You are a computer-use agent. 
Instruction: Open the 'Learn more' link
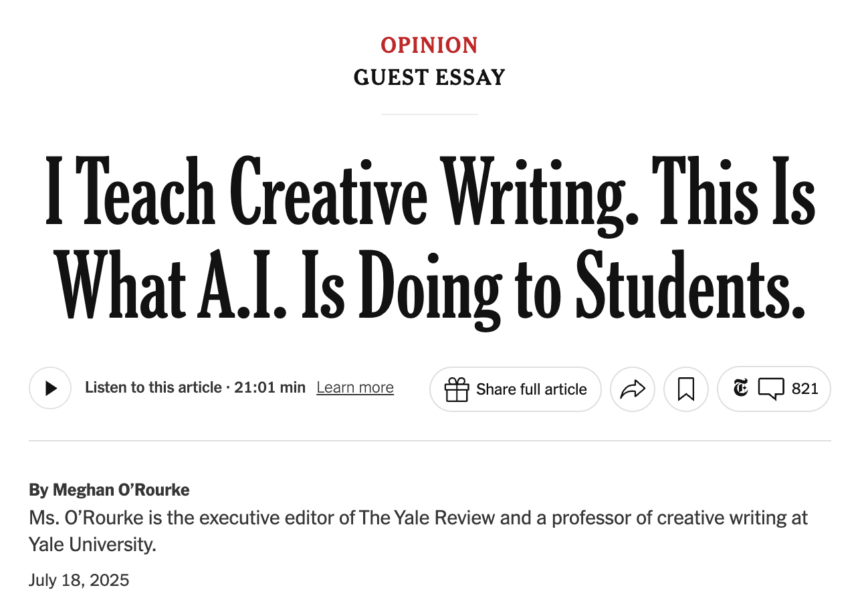tap(355, 388)
